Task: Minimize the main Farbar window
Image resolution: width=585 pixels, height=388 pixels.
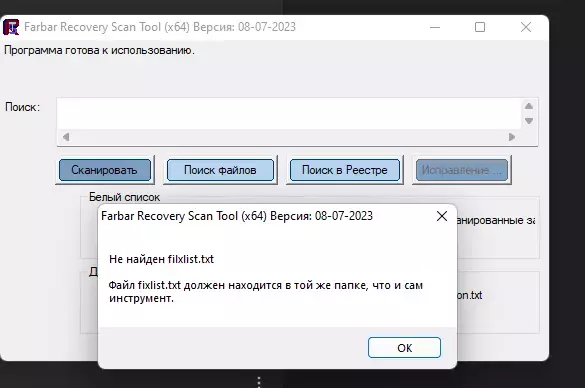Action: pyautogui.click(x=435, y=27)
